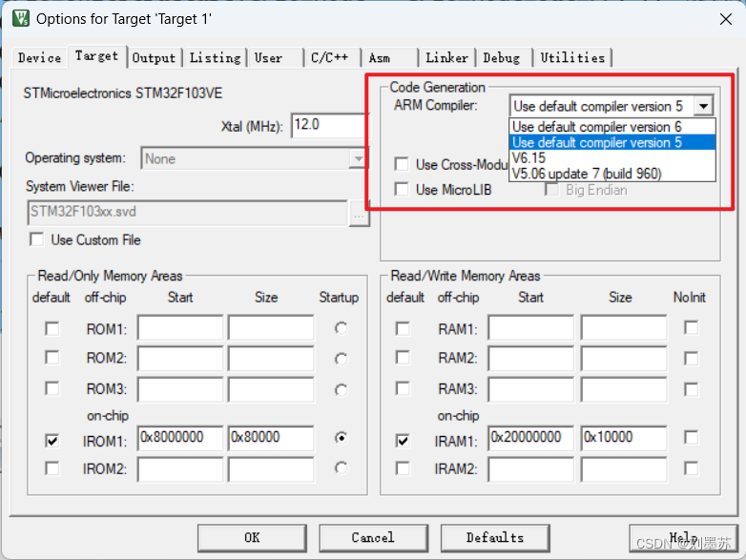Open the Utilities tab
The height and width of the screenshot is (560, 746).
572,58
